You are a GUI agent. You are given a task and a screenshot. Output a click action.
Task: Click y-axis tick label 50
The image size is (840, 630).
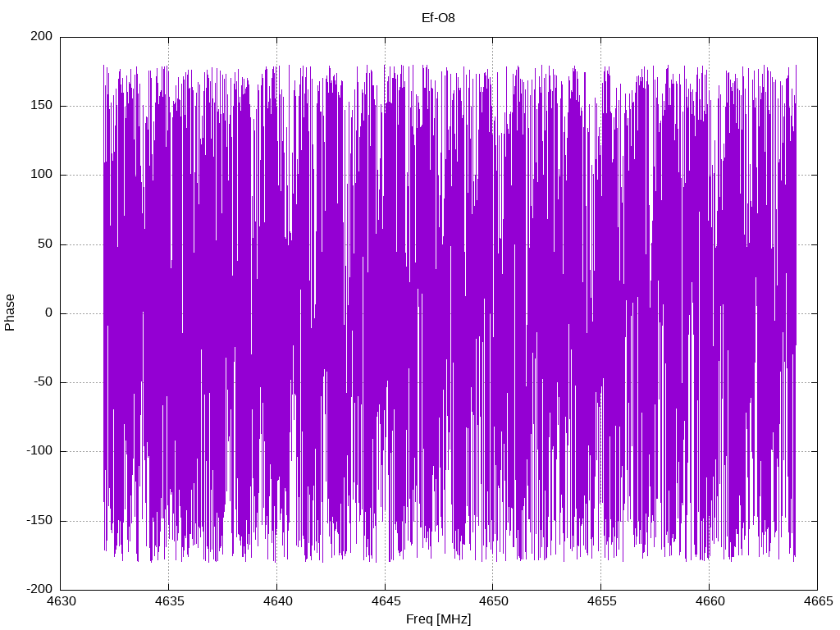[45, 243]
